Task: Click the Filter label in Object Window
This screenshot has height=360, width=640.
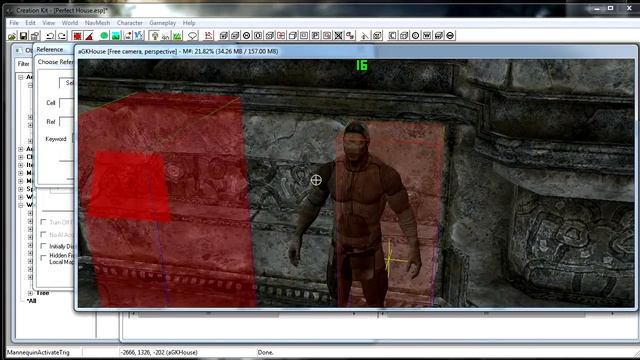Action: coord(24,64)
